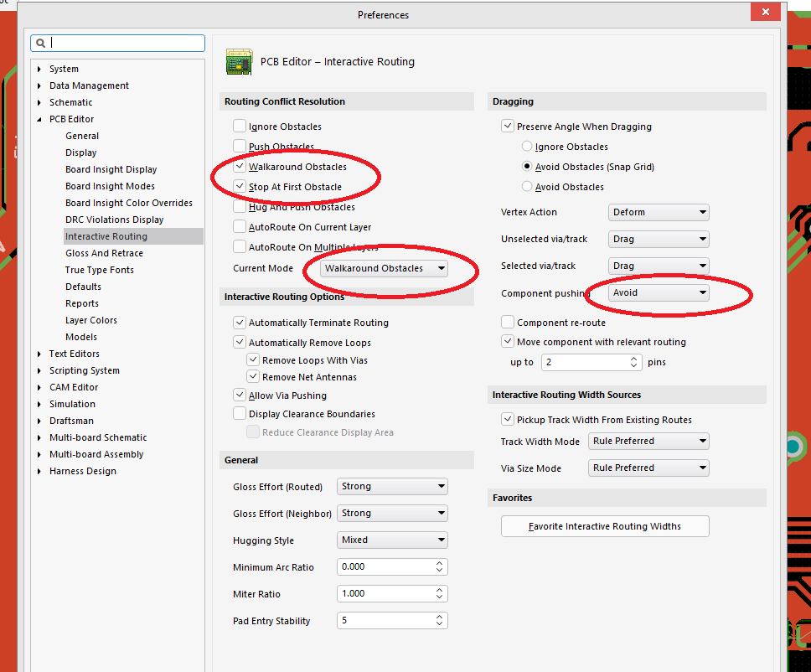Image resolution: width=811 pixels, height=672 pixels.
Task: Open Layer Colors page
Action: 91,320
